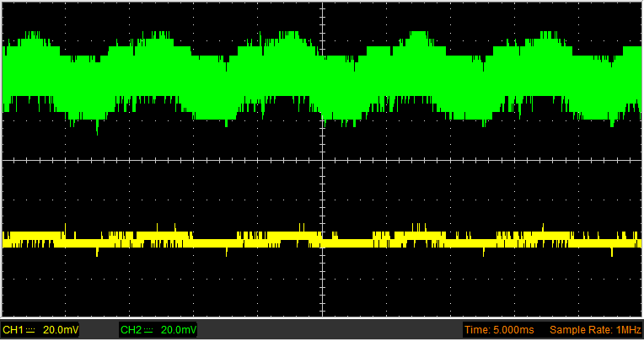644x341 pixels.
Task: Click the vertical center axis line
Action: click(322, 160)
